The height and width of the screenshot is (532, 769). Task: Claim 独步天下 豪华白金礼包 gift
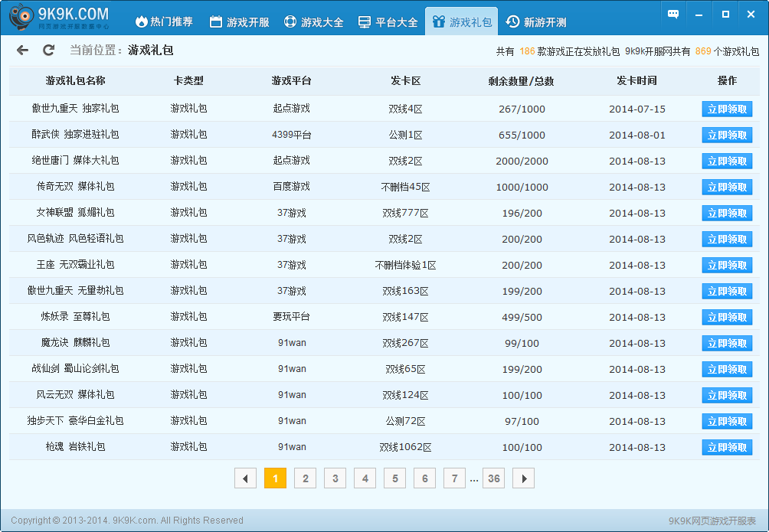point(727,421)
